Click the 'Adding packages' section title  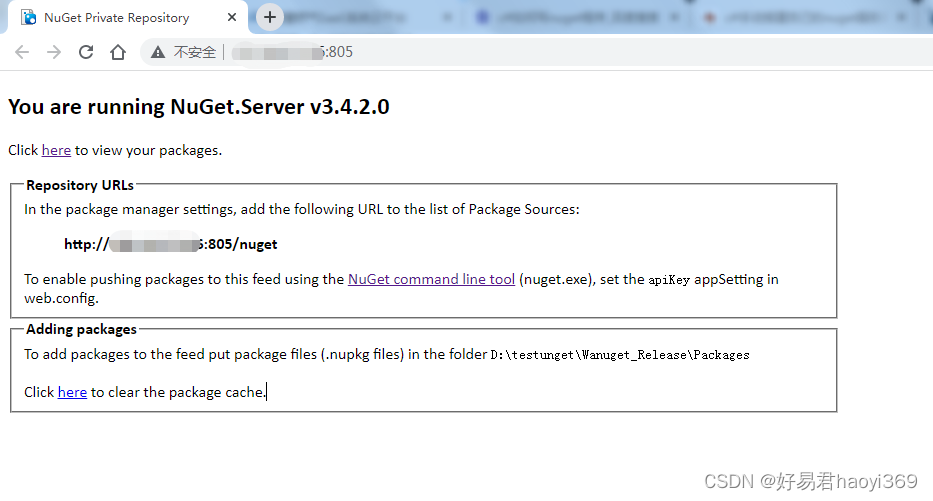(82, 329)
